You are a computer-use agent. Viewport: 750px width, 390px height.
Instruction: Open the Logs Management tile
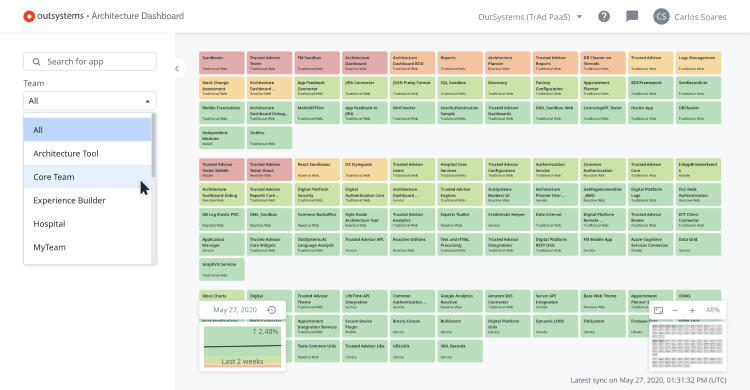point(698,63)
